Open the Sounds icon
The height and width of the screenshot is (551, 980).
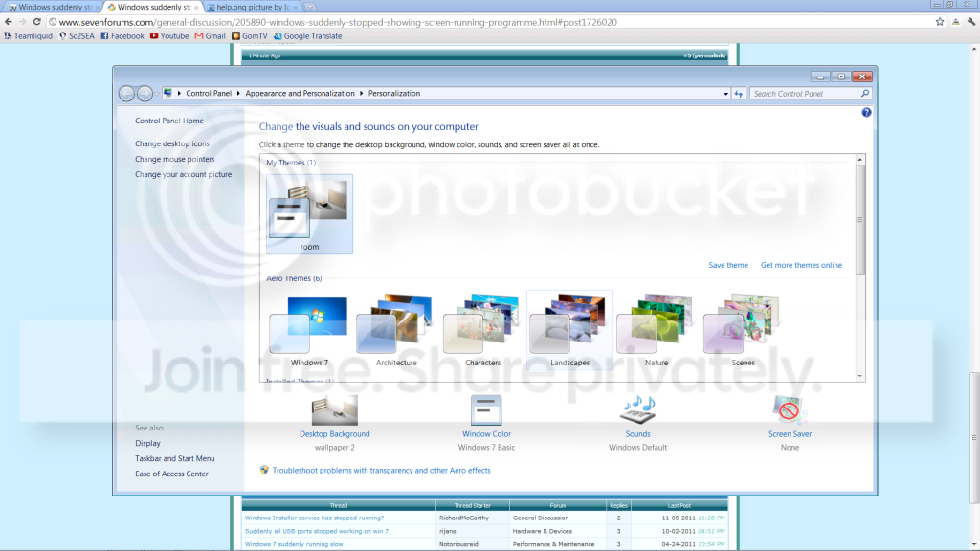pos(637,411)
